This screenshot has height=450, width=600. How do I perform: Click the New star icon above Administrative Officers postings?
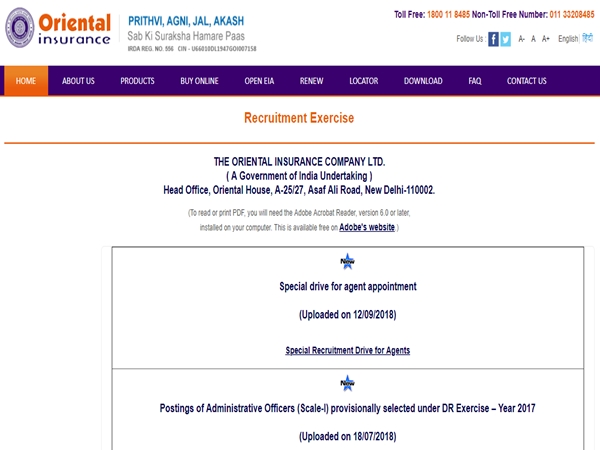click(347, 383)
